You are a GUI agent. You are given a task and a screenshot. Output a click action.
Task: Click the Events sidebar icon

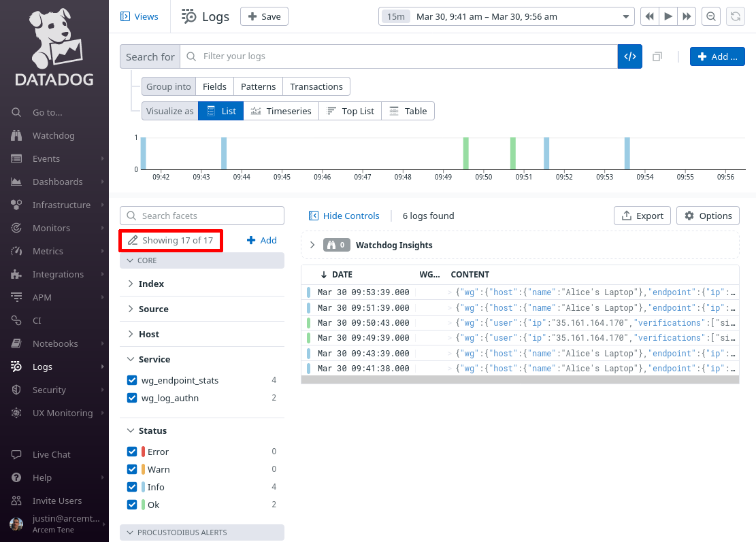click(16, 158)
